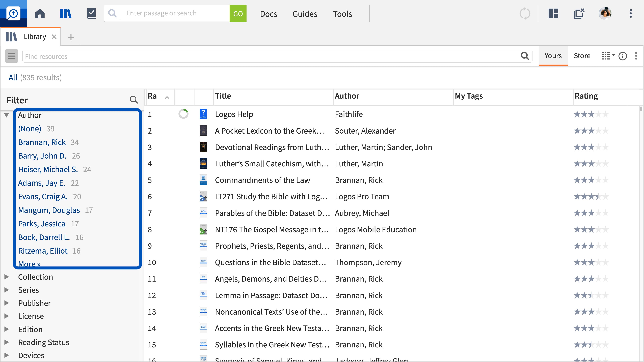Filter by author Bock, Darrell L.

pyautogui.click(x=44, y=237)
